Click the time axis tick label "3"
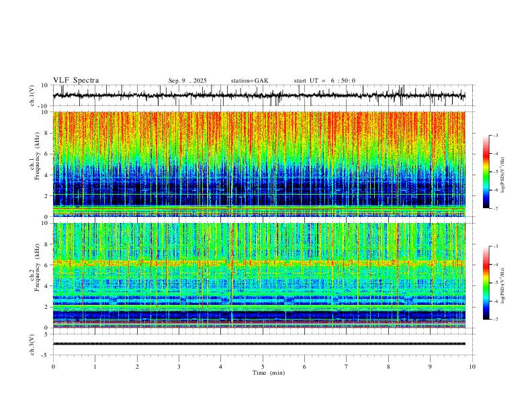The width and height of the screenshot is (532, 411). coord(179,367)
